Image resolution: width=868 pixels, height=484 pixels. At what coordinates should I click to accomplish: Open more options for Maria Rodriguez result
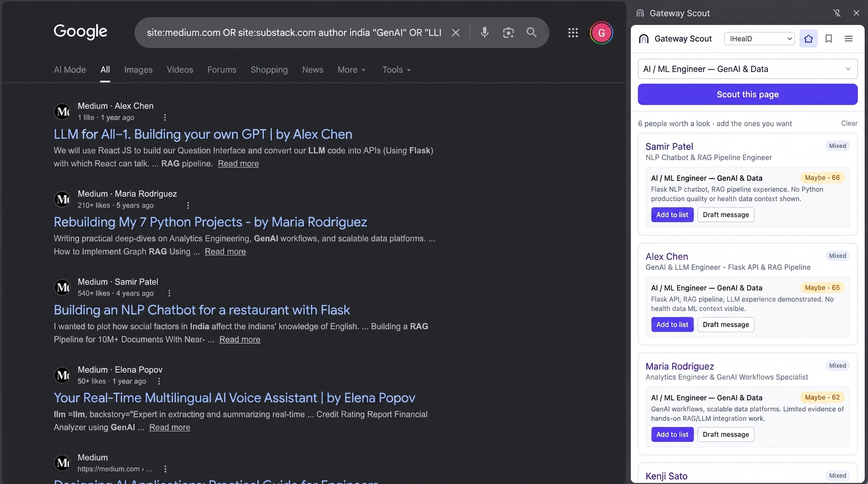188,205
